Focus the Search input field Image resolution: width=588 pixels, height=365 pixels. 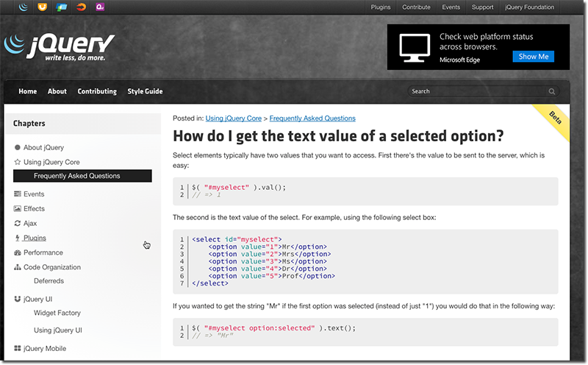[478, 92]
